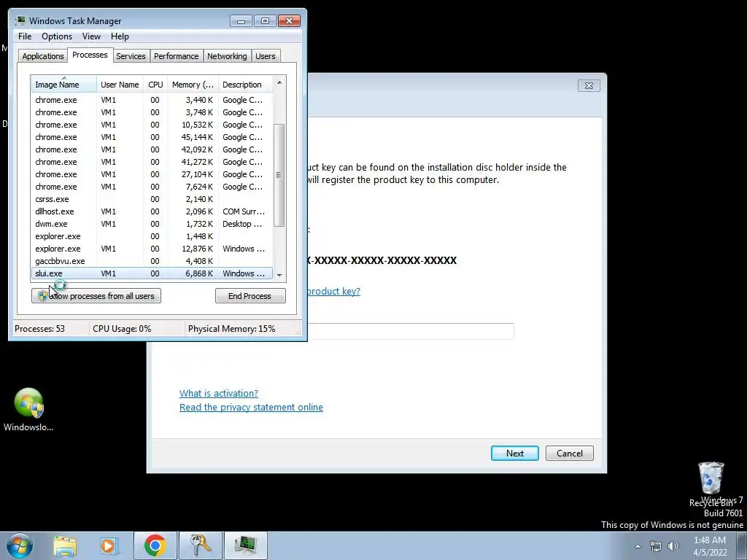
Task: Open Windows Explorer from the taskbar
Action: click(65, 545)
